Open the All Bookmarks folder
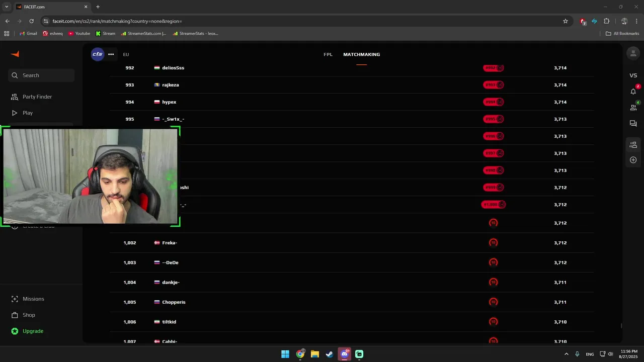This screenshot has height=362, width=644. [x=622, y=34]
